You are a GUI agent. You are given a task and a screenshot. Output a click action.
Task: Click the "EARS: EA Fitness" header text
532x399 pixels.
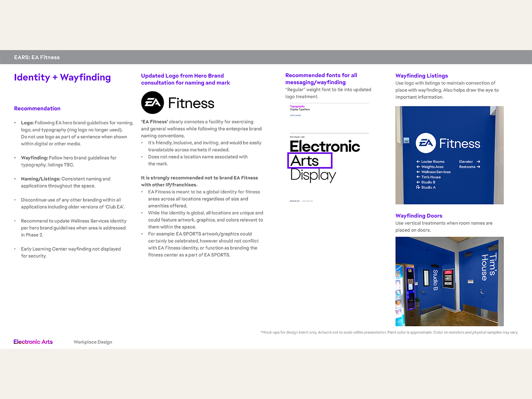coord(37,57)
